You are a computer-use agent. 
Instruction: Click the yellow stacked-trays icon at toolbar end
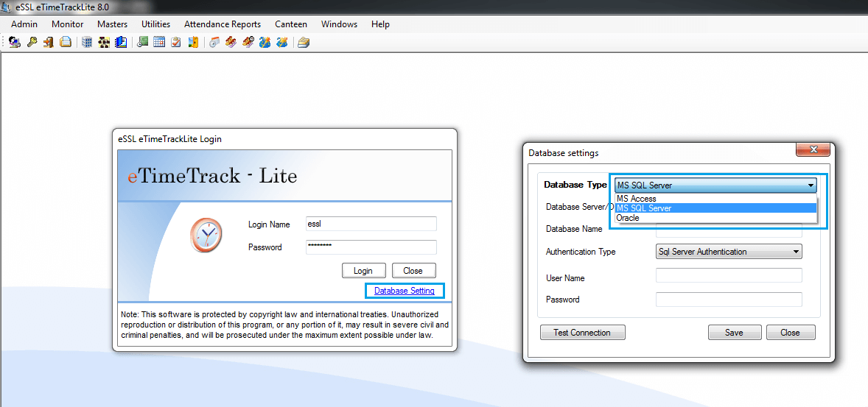pyautogui.click(x=304, y=42)
